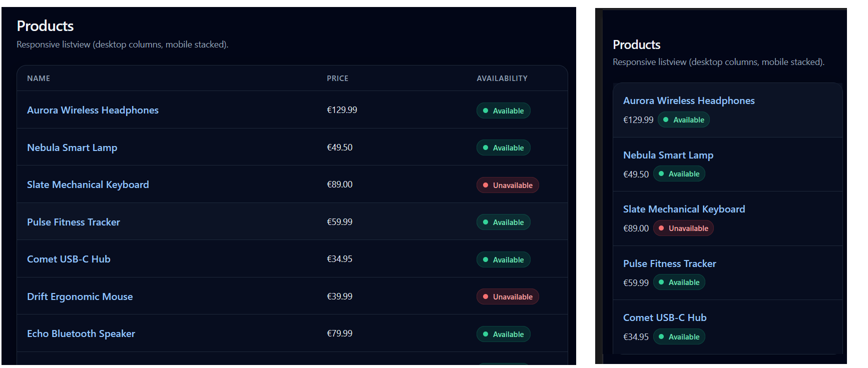Open Slate Mechanical Keyboard in the desktop table
This screenshot has width=868, height=368.
(x=88, y=184)
